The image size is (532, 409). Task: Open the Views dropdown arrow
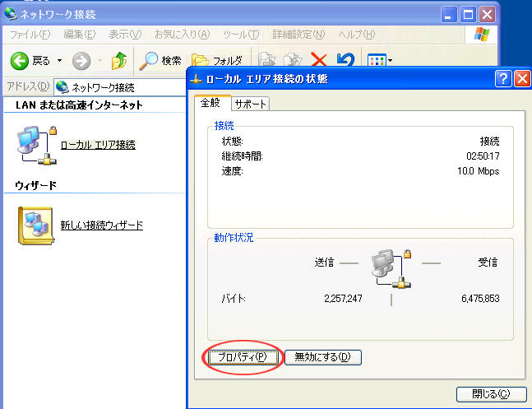pos(391,61)
